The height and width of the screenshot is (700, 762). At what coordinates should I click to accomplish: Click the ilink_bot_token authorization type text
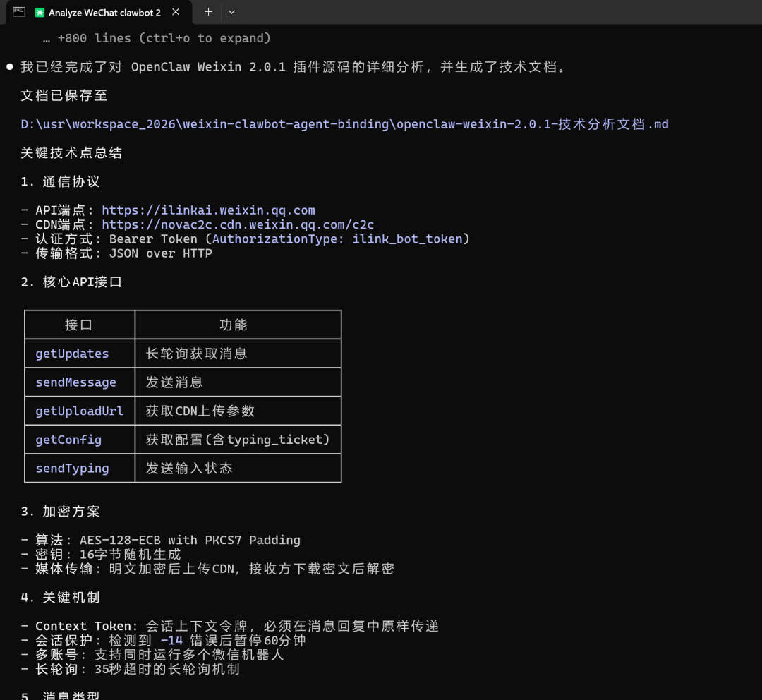pos(407,239)
